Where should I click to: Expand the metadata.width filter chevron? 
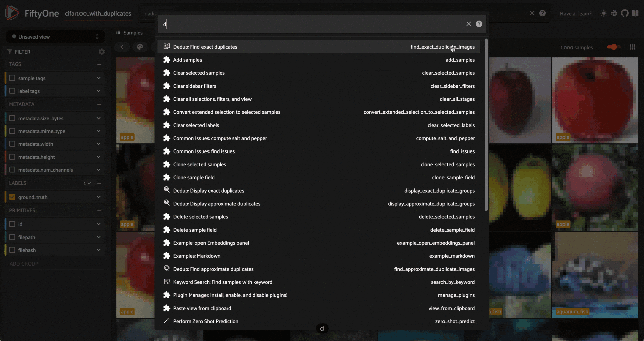[98, 144]
